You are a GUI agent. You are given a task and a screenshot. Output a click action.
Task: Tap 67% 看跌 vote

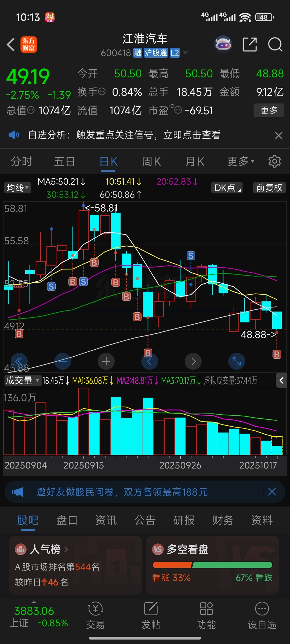(254, 578)
